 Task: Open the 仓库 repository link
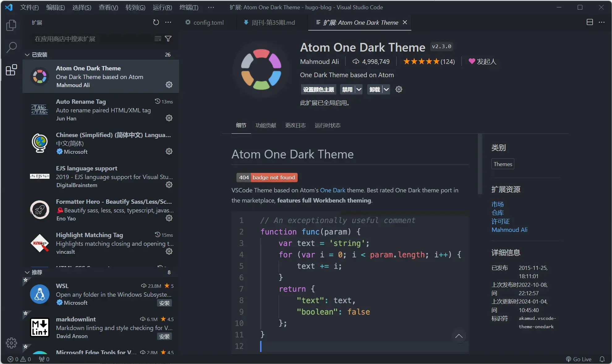(498, 213)
